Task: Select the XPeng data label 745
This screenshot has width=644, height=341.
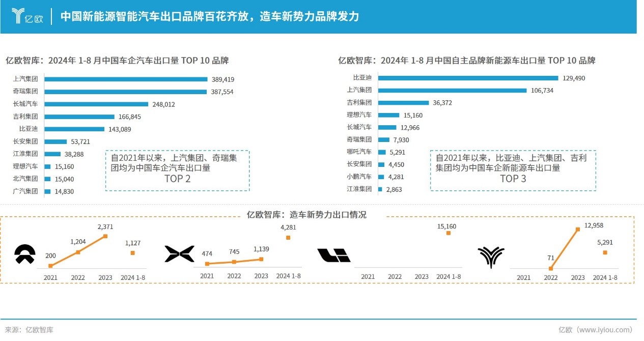Action: (234, 251)
